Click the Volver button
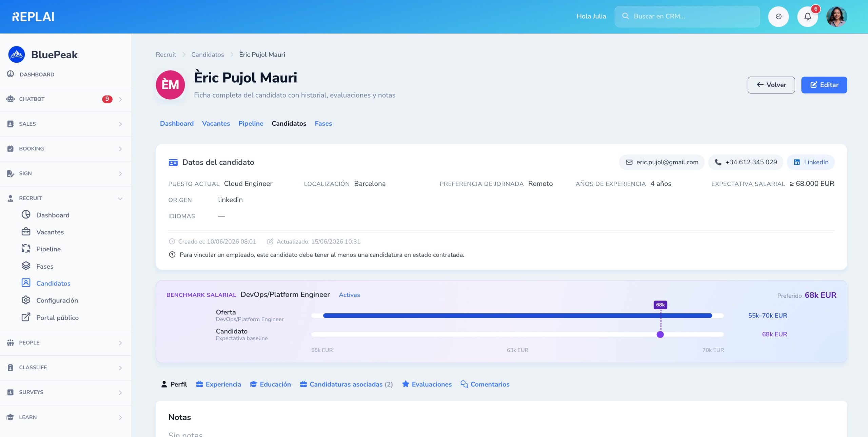868x437 pixels. point(771,85)
